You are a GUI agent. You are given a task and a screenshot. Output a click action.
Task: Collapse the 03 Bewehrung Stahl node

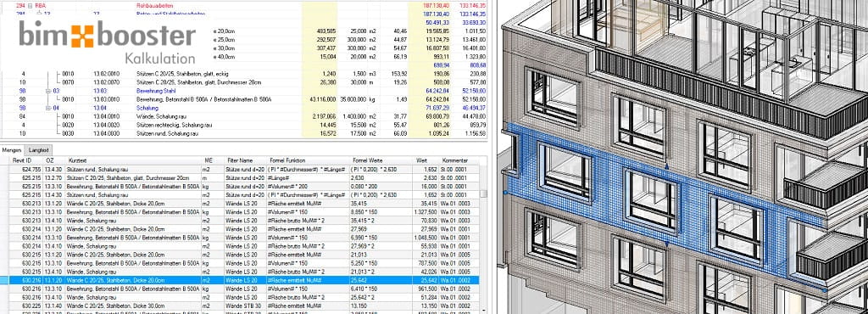pyautogui.click(x=48, y=90)
